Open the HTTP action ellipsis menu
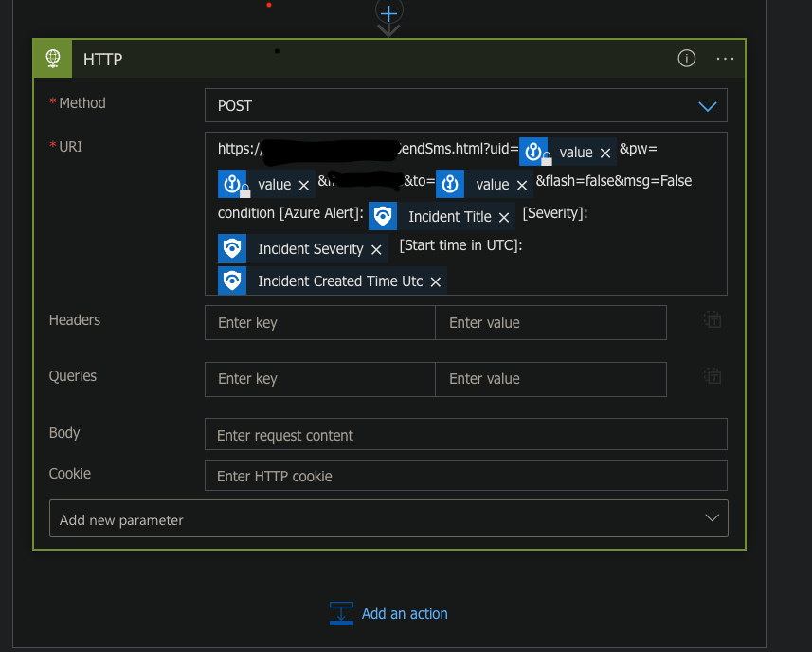The image size is (812, 652). (x=725, y=58)
